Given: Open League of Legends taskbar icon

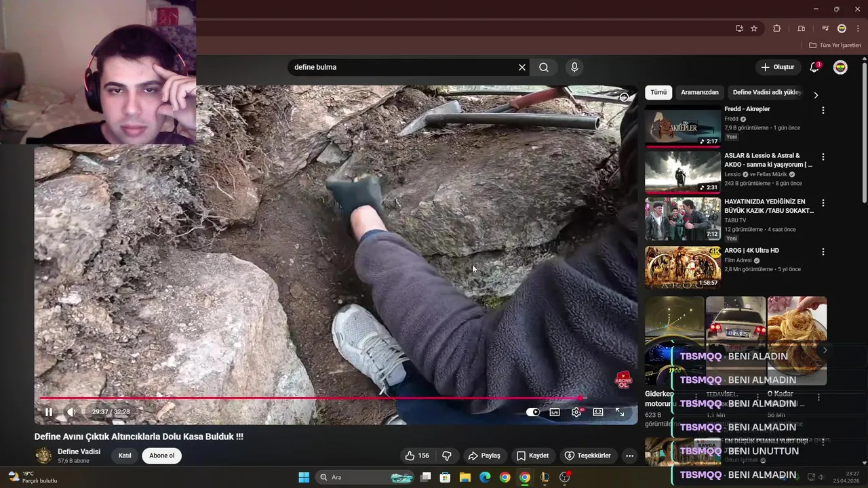Looking at the screenshot, I should (x=545, y=477).
